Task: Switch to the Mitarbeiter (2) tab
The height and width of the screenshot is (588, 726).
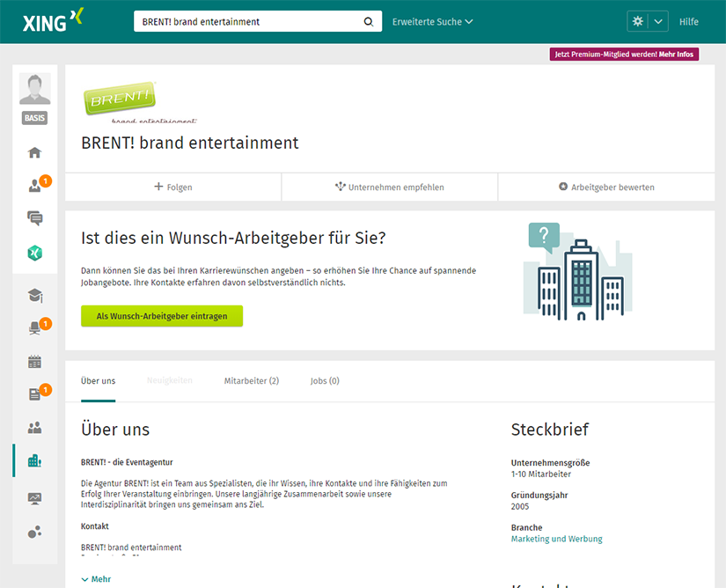Action: (251, 381)
